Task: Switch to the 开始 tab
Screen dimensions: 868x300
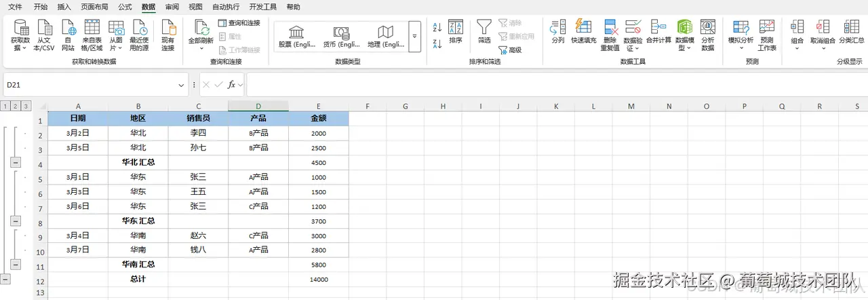Action: tap(41, 7)
